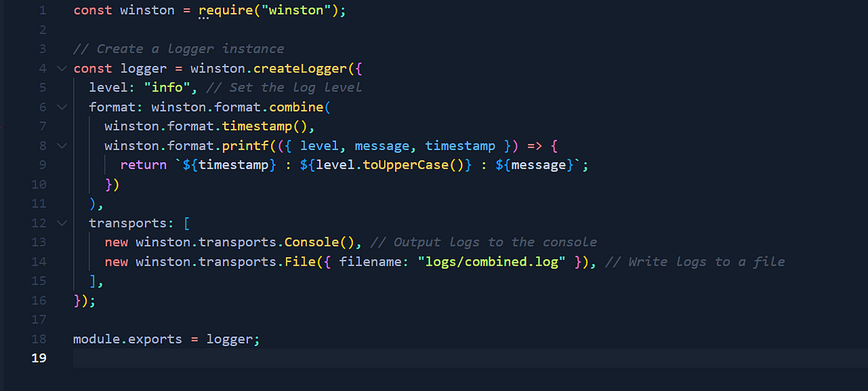Collapse the createLogger block fold arrow
Image resolution: width=868 pixels, height=391 pixels.
click(x=61, y=68)
